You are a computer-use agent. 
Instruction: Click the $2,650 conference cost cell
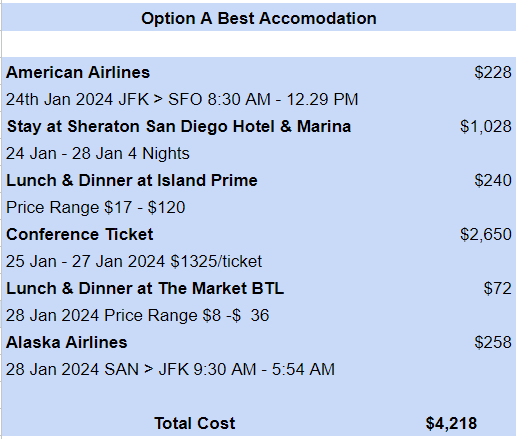(486, 234)
